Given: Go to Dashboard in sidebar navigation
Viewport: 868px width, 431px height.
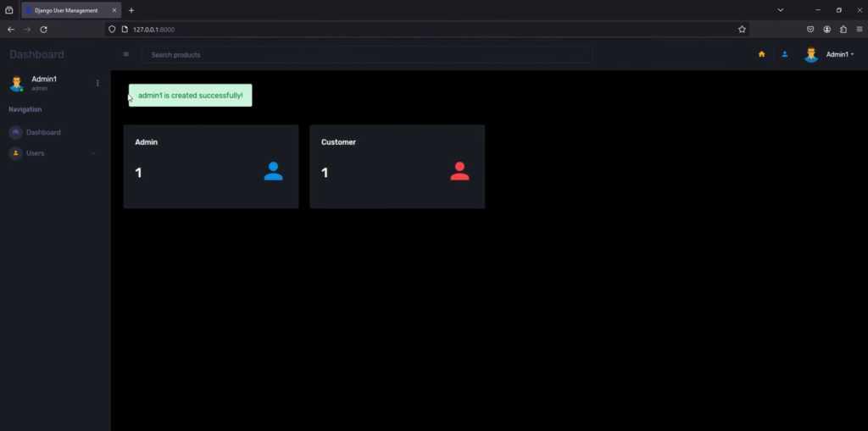Looking at the screenshot, I should (43, 132).
